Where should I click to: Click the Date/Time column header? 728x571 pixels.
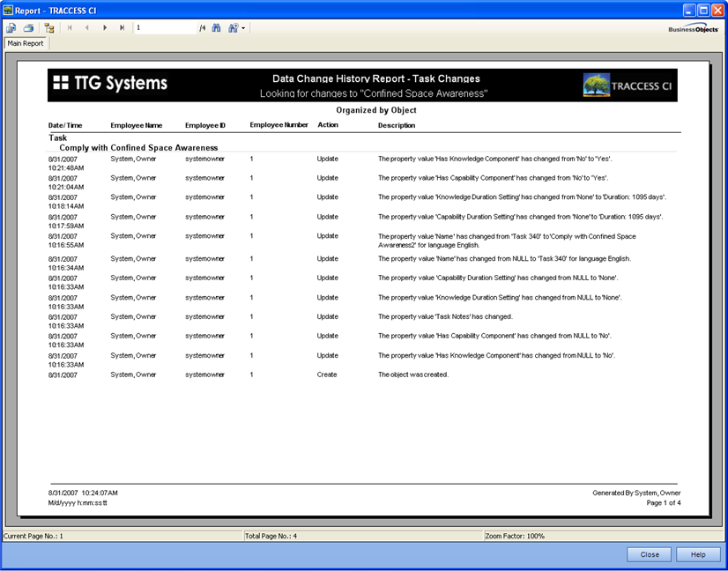pyautogui.click(x=65, y=125)
